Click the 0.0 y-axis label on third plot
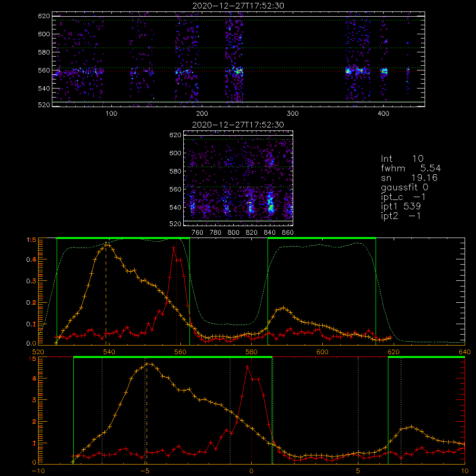Viewport: 476px width, 476px height. [31, 344]
